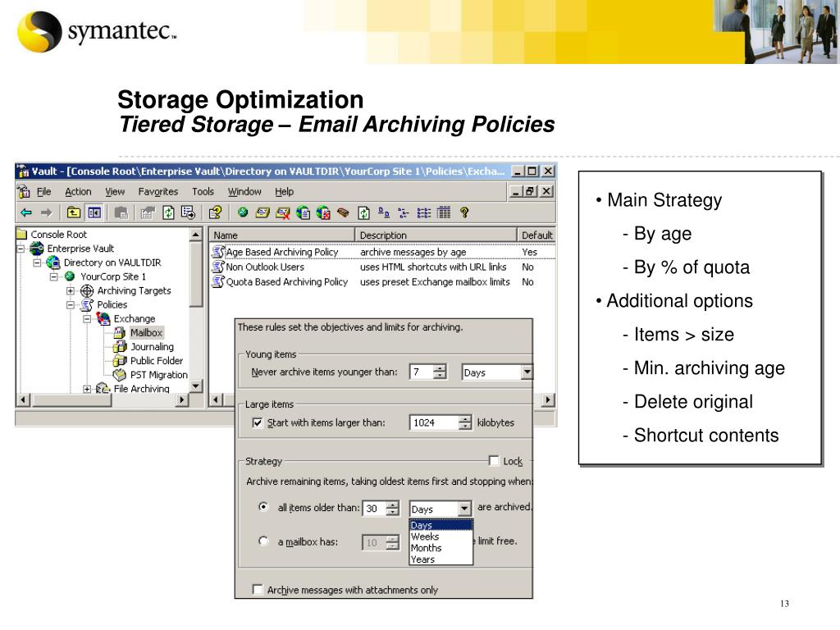This screenshot has height=630, width=840.
Task: Collapse the Enterprise Vault tree node
Action: [21, 249]
